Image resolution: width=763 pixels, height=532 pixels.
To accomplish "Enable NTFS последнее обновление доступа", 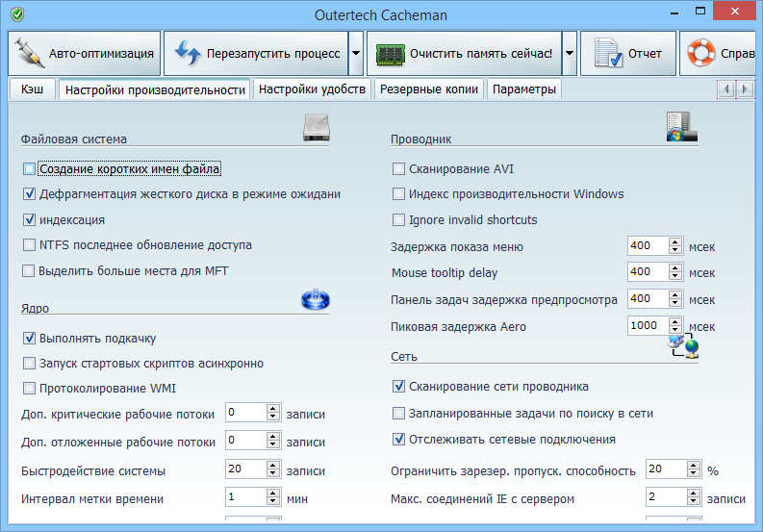I will (x=29, y=244).
